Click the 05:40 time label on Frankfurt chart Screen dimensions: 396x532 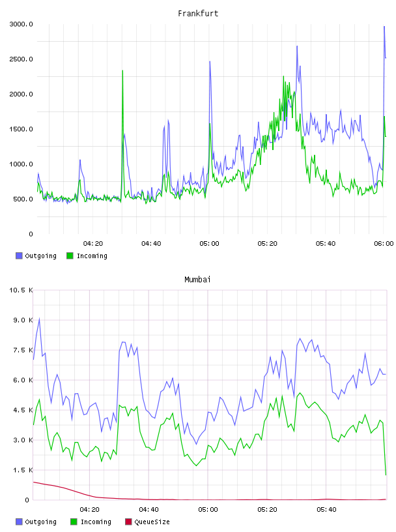(326, 244)
